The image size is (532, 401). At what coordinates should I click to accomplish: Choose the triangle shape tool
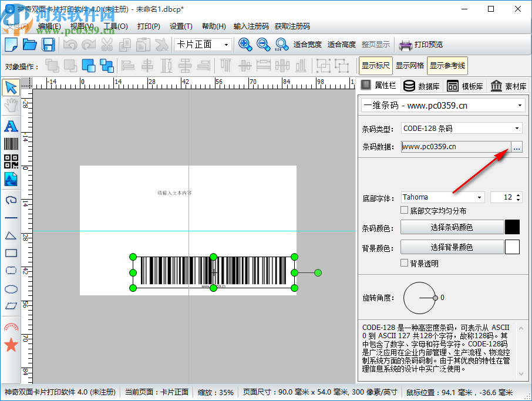11,235
